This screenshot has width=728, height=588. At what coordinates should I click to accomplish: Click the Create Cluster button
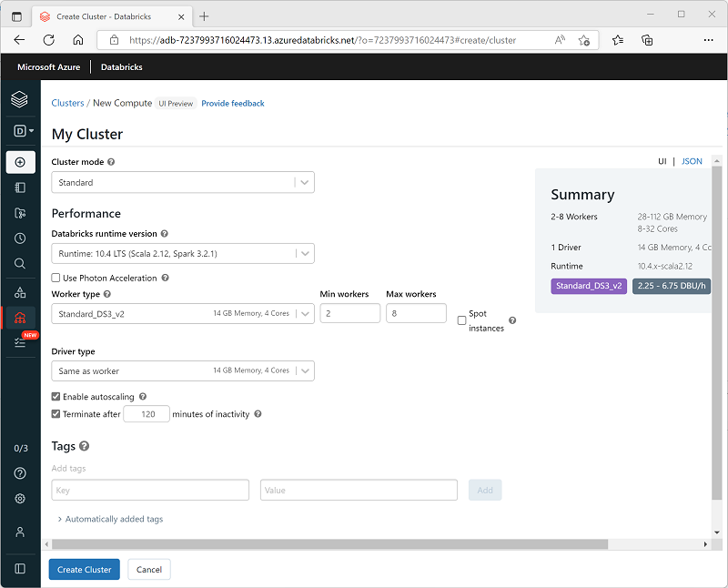(84, 568)
